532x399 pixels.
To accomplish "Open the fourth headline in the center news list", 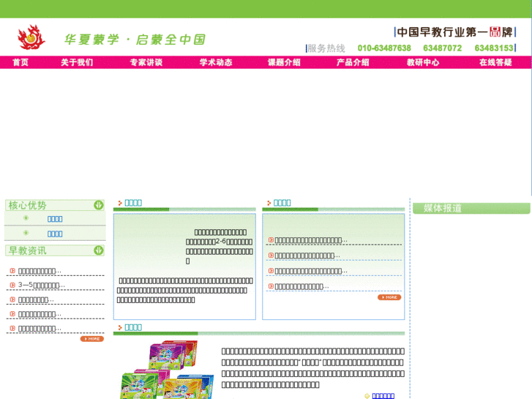I will (301, 287).
